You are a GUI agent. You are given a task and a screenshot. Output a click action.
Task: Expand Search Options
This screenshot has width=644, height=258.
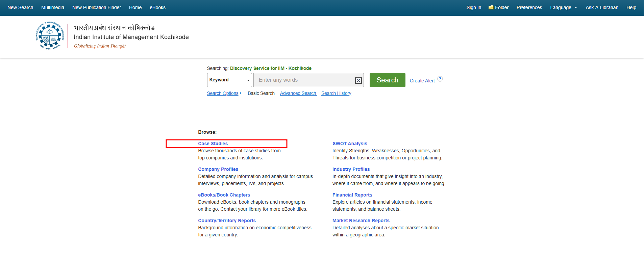click(x=224, y=93)
